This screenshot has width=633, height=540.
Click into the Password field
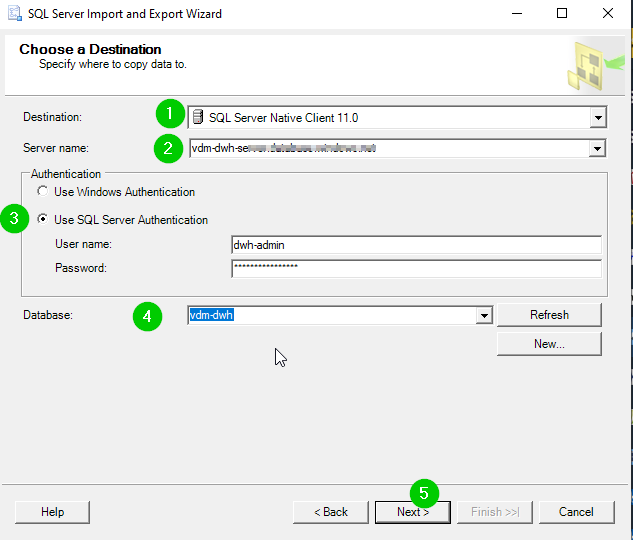[x=416, y=268]
